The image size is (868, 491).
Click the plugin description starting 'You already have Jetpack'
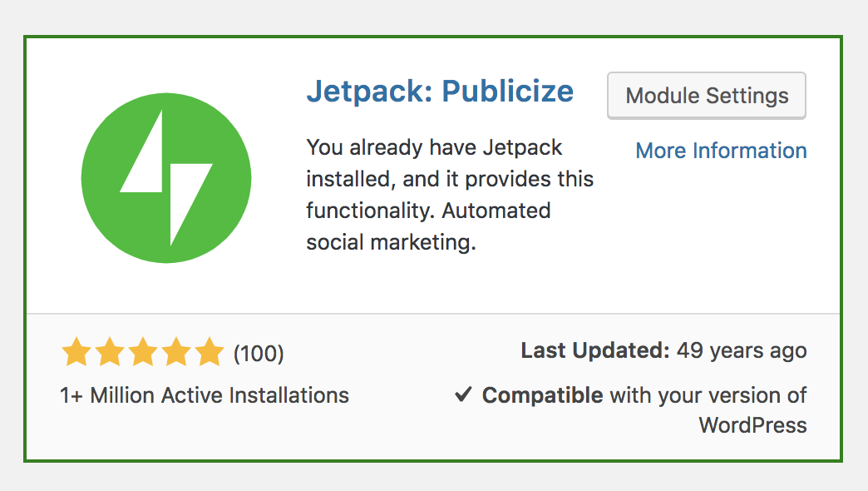tap(450, 195)
